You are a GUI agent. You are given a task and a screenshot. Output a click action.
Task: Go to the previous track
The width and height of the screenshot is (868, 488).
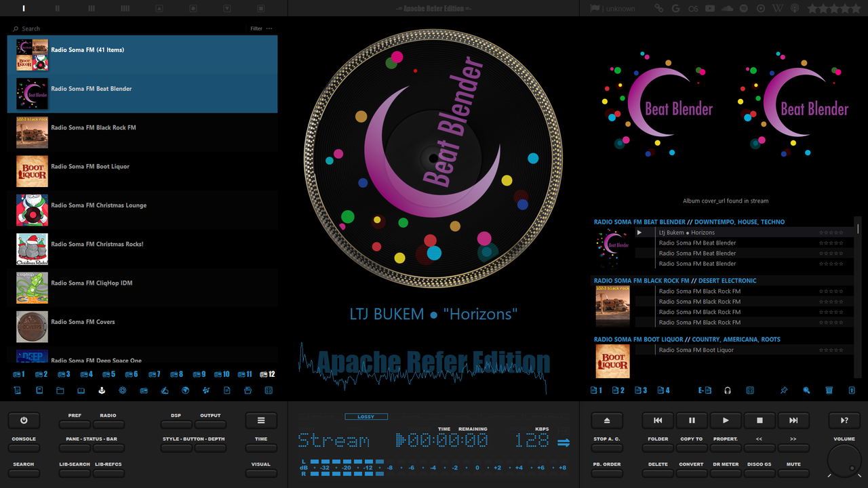pyautogui.click(x=658, y=420)
